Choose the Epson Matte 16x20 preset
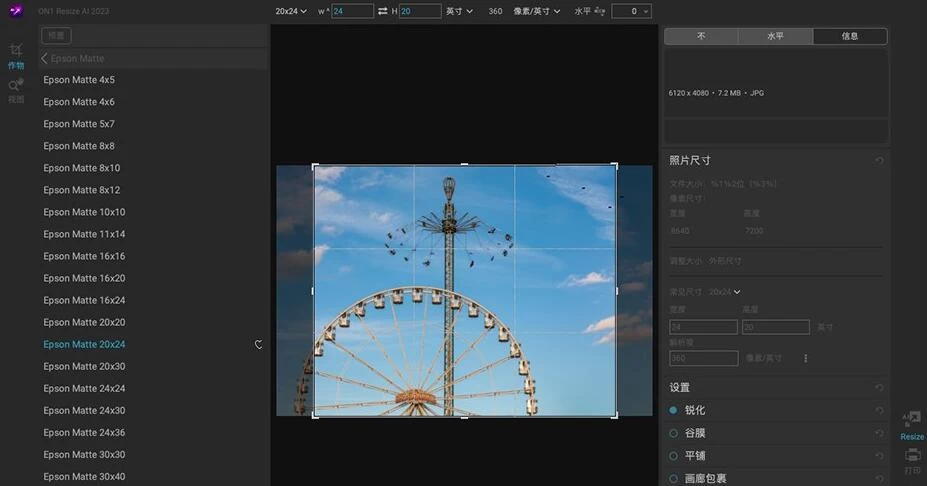 point(84,278)
